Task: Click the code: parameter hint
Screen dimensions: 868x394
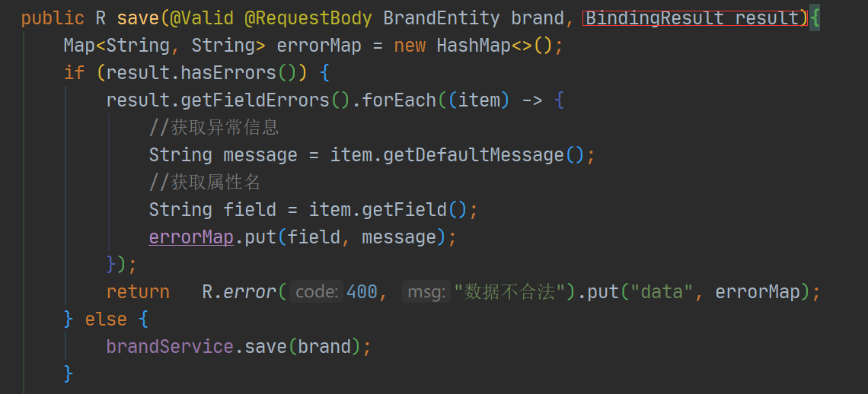Action: click(318, 291)
